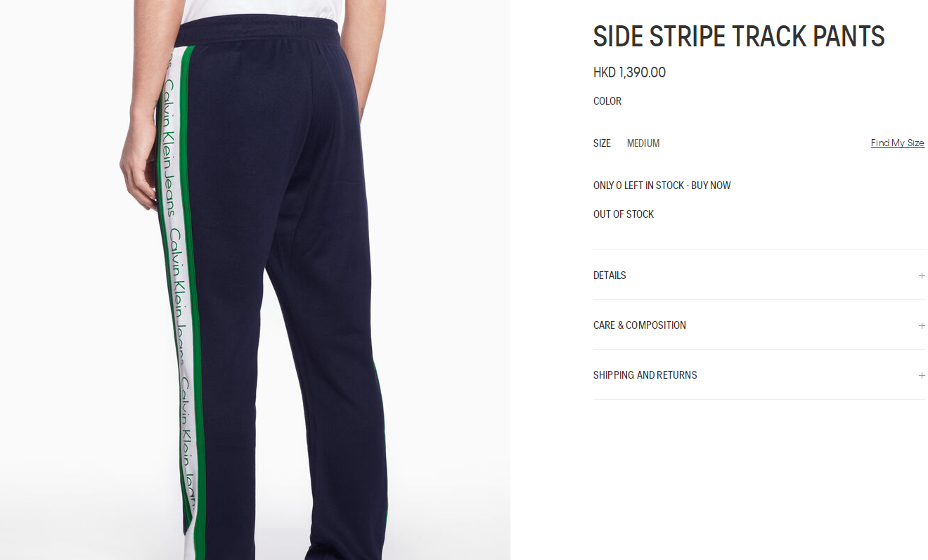Expand the CARE & COMPOSITION section label
This screenshot has height=560, width=928.
tap(640, 325)
